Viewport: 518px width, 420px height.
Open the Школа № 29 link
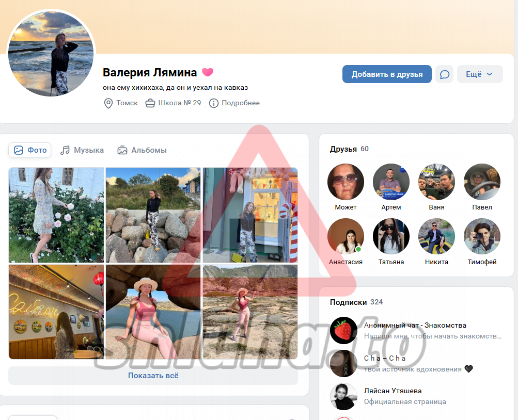pos(174,103)
